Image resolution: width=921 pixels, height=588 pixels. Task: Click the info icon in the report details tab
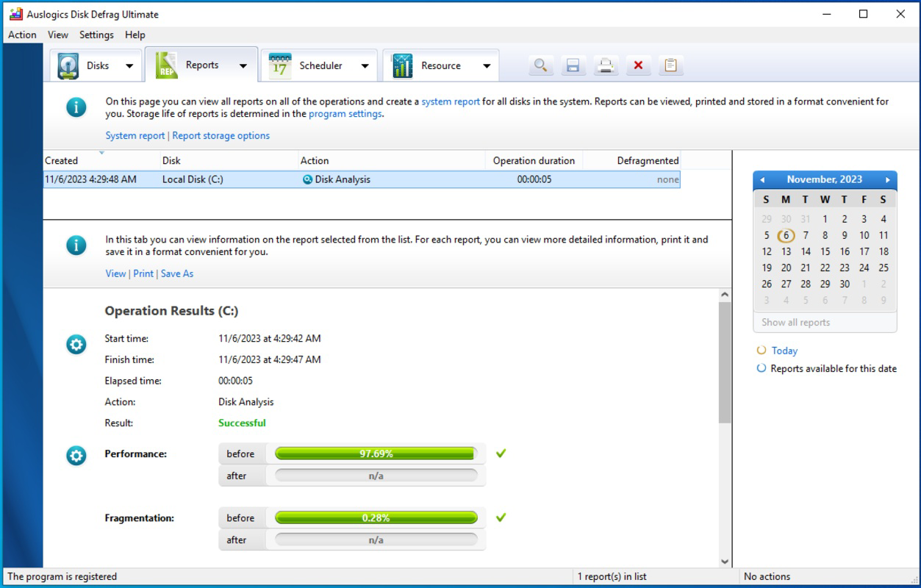coord(76,245)
